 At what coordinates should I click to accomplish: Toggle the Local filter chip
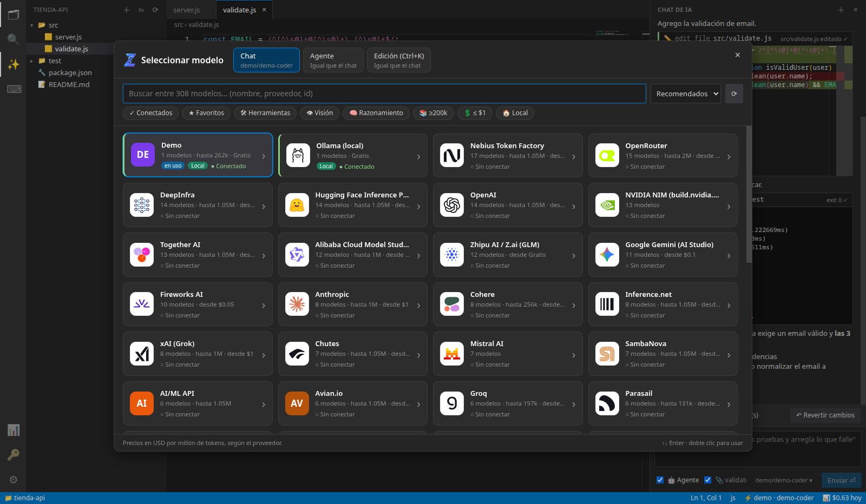[515, 113]
